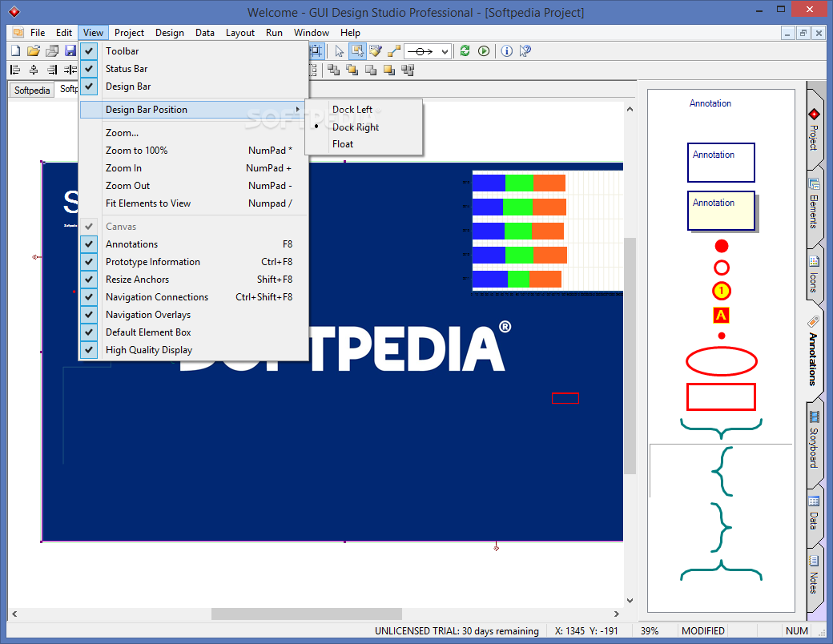Toggle Default Element Box option

[194, 332]
